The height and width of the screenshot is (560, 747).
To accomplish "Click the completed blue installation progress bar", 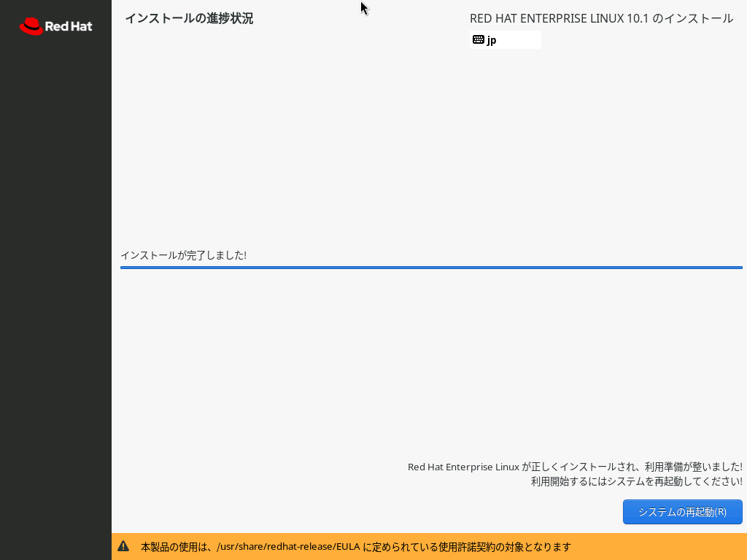I will click(x=430, y=268).
